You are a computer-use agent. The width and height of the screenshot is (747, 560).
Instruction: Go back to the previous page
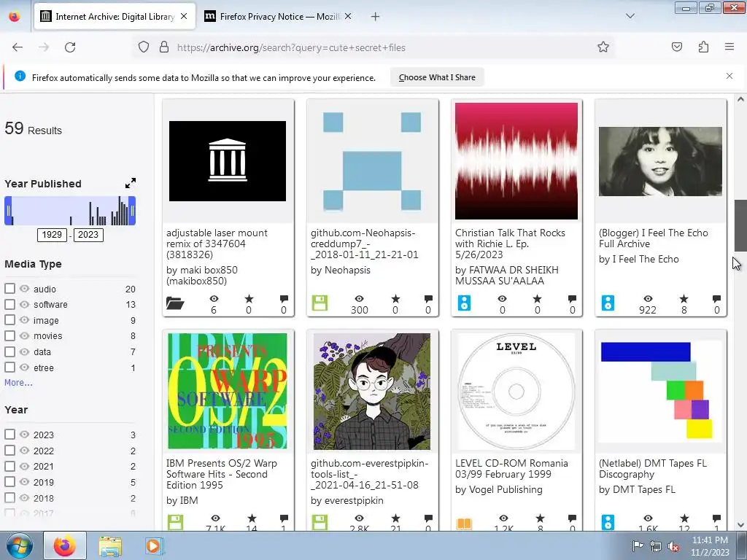pos(18,47)
